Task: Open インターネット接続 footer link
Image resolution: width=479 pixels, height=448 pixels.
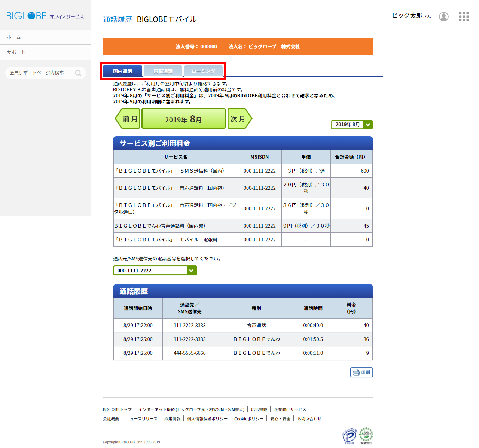Action: click(x=191, y=409)
